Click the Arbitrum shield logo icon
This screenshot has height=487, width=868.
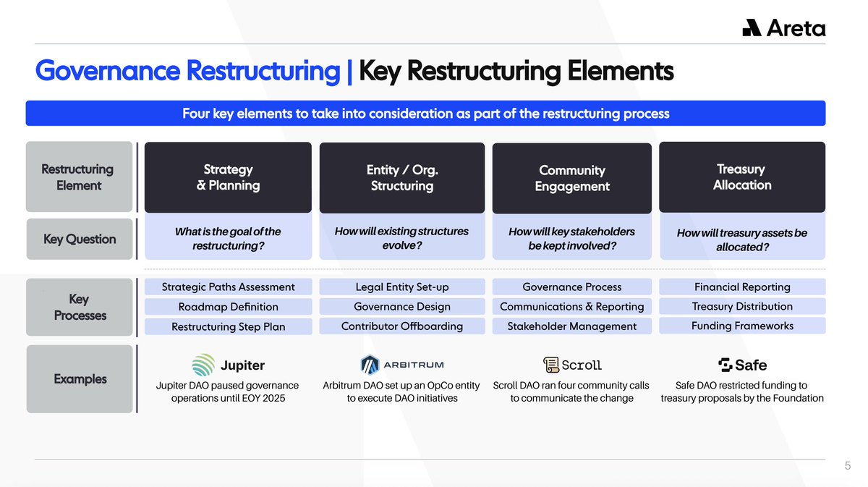(x=370, y=364)
